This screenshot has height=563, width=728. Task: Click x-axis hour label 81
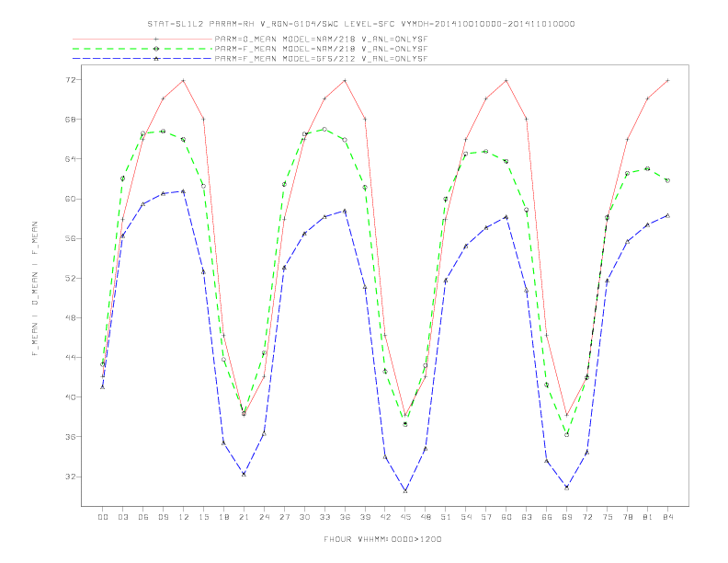pos(648,517)
